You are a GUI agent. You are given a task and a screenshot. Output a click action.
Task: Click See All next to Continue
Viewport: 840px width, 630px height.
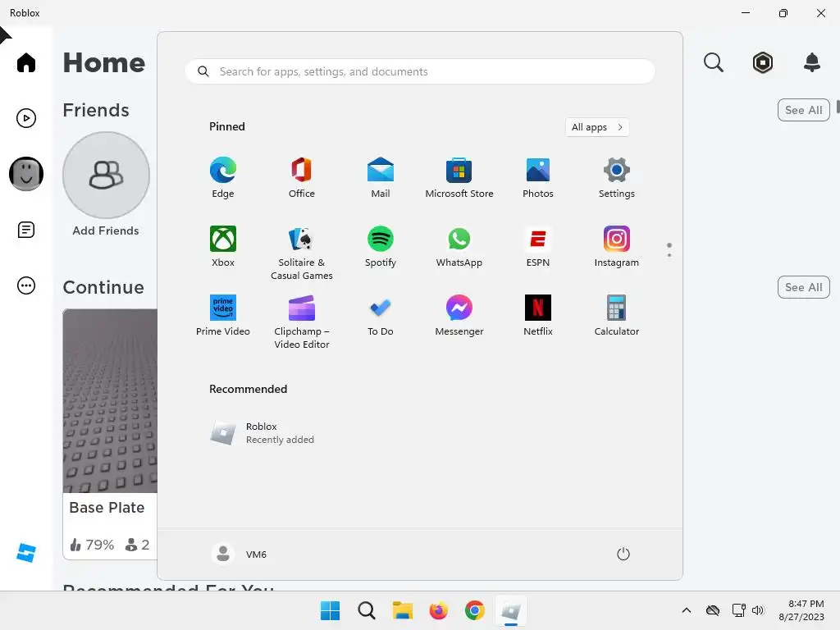tap(803, 287)
